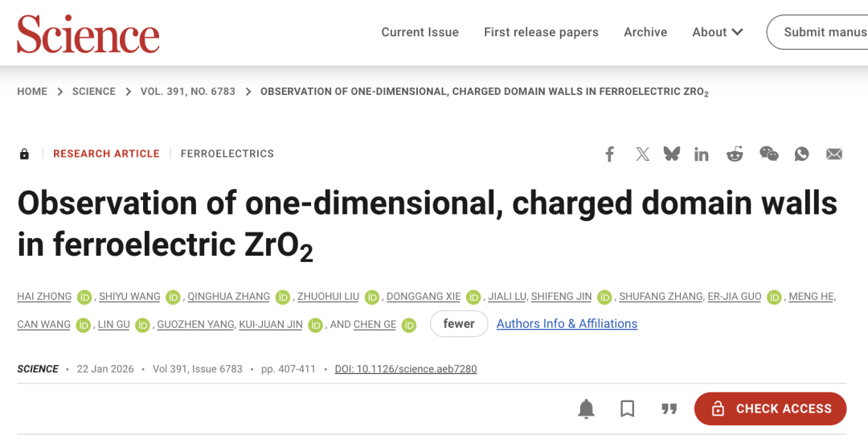Open the DOI link
The height and width of the screenshot is (443, 868).
[406, 369]
